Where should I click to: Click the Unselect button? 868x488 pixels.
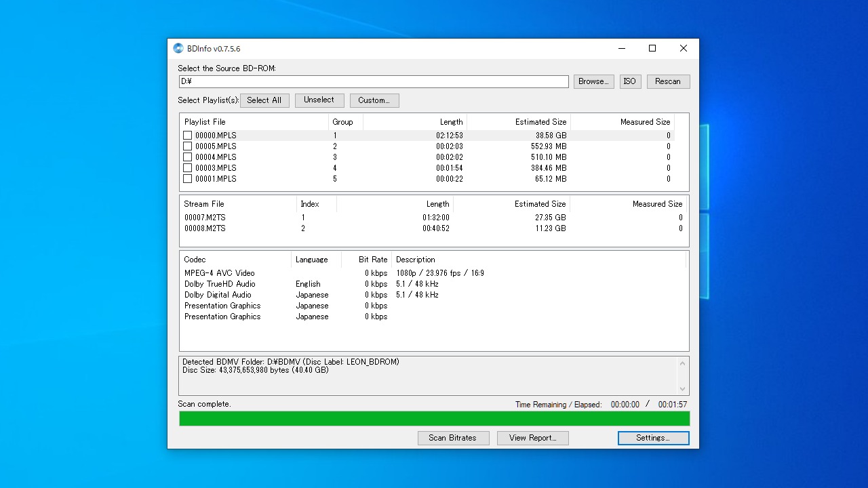click(x=319, y=100)
